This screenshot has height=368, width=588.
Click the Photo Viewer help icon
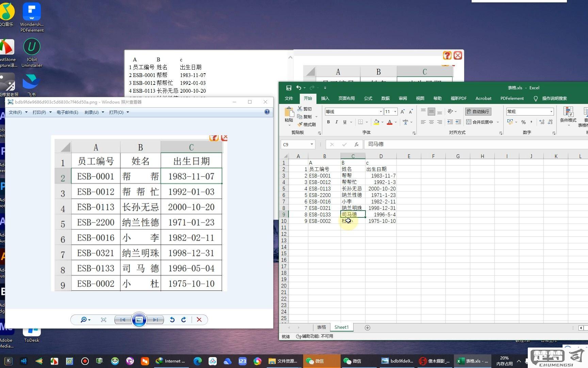267,112
